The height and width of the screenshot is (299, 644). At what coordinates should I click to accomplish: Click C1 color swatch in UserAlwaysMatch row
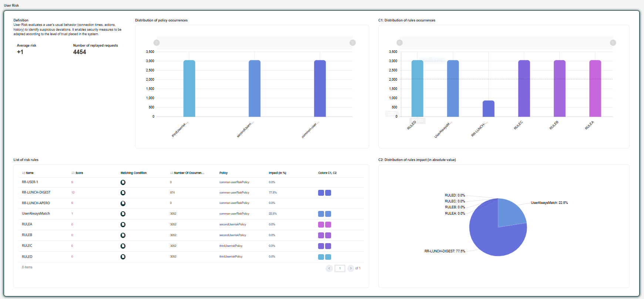pyautogui.click(x=321, y=214)
